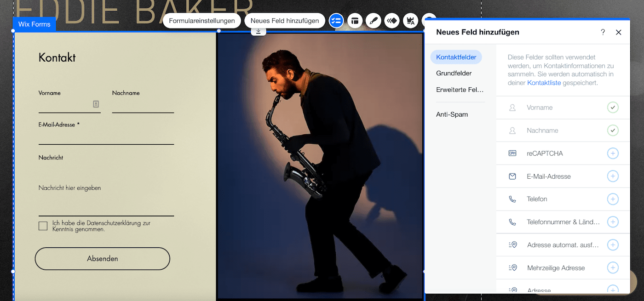Click the reCAPTCHA row icon
644x301 pixels.
(512, 153)
